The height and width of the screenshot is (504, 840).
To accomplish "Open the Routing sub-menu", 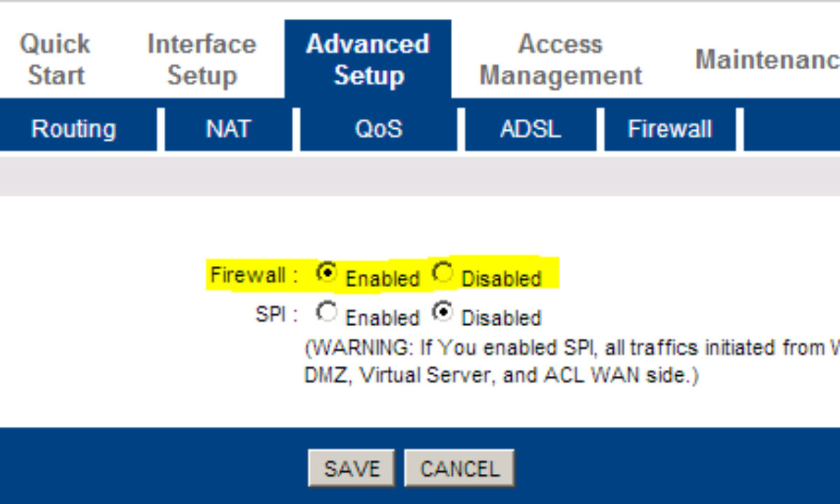I will point(73,128).
